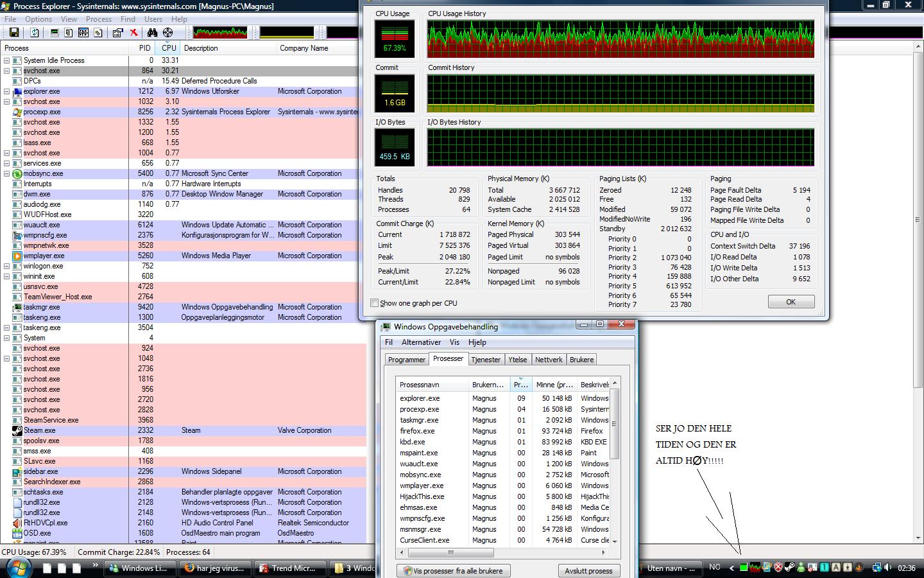Click the Refresh Now toolbar icon
Viewport: 924px width, 578px height.
point(35,32)
